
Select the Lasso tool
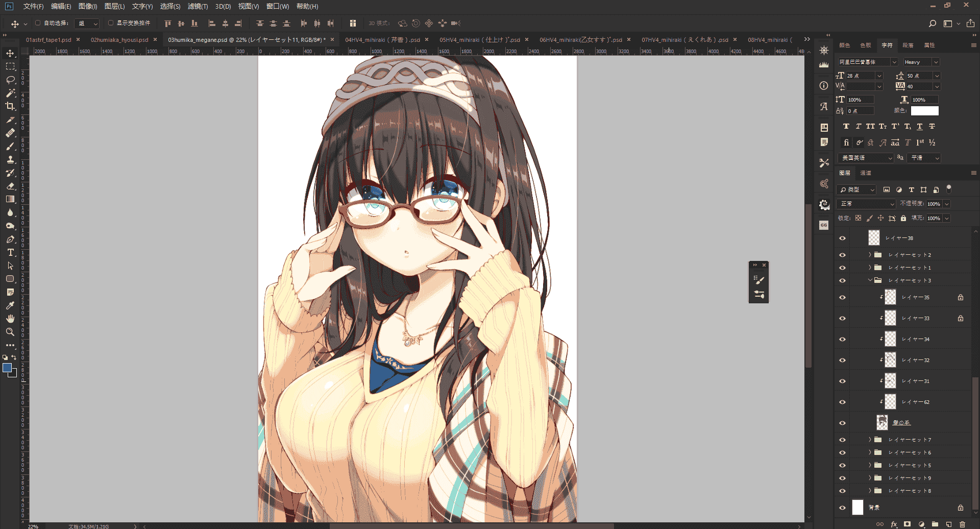10,80
